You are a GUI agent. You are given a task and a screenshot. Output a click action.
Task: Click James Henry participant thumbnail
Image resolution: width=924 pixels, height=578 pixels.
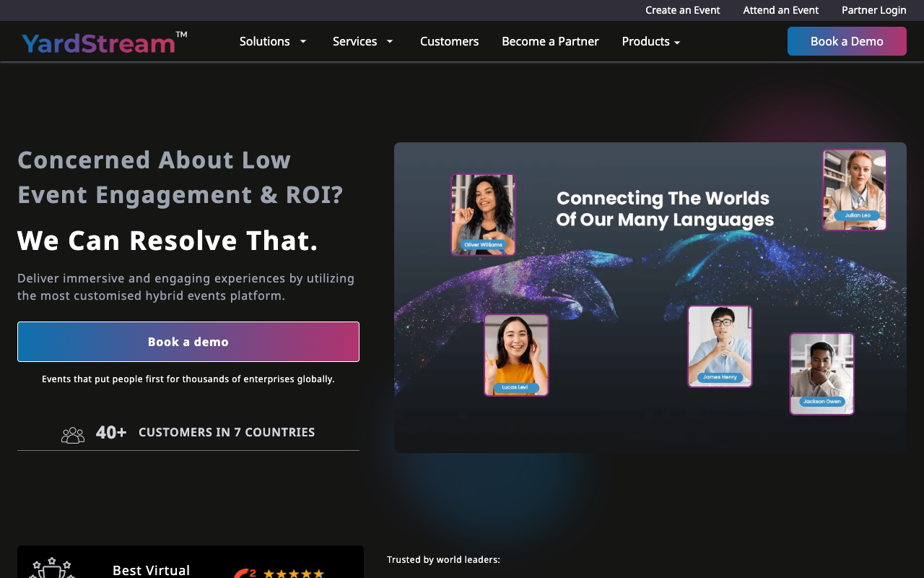click(x=720, y=346)
